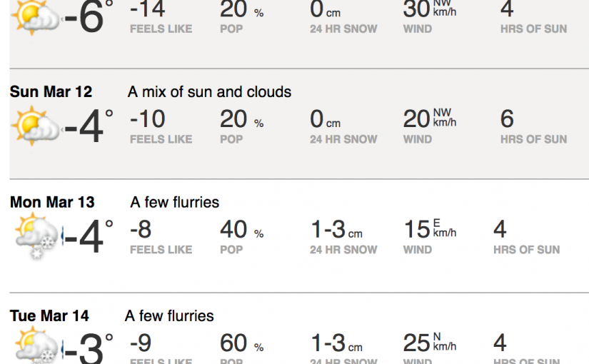Click Sunday's 6 hours of sun value

507,119
